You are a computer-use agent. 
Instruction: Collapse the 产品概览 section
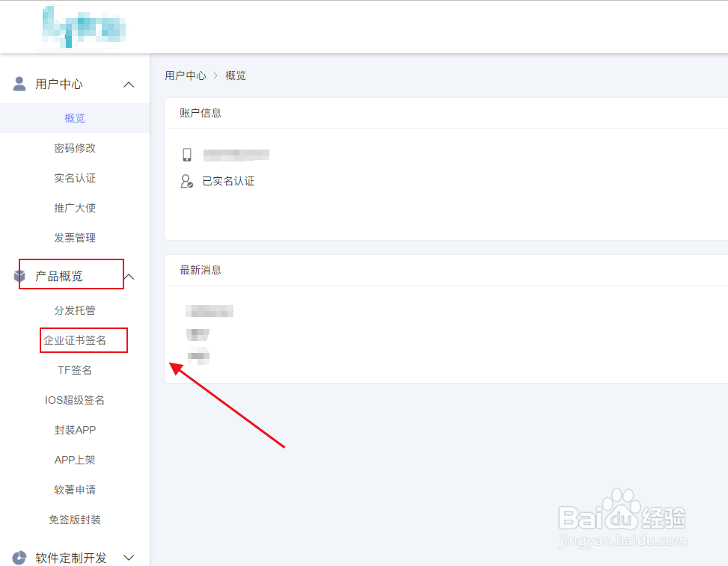tap(129, 276)
